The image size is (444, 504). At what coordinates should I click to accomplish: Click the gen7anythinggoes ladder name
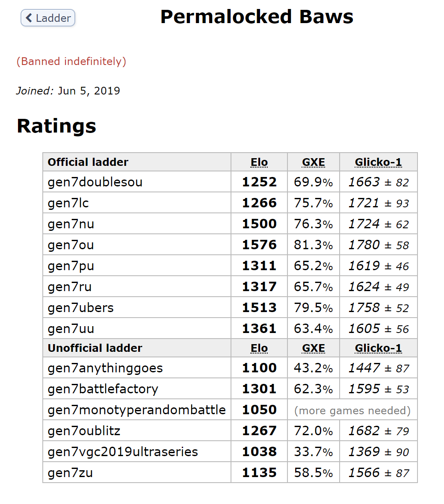tap(105, 368)
